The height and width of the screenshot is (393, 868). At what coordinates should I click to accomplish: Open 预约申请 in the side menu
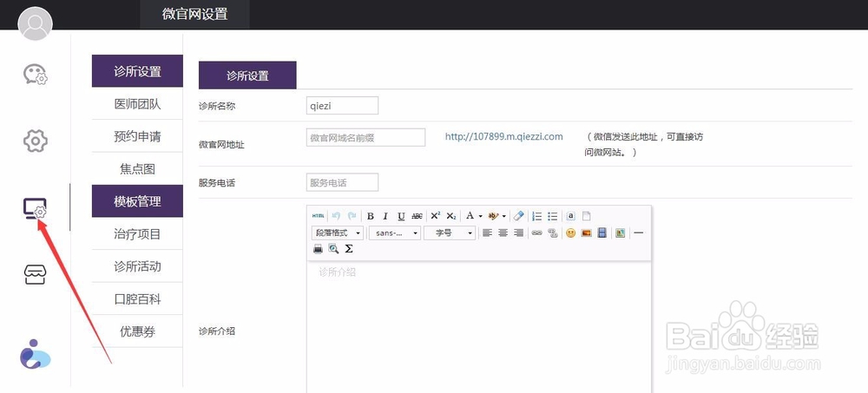(137, 136)
